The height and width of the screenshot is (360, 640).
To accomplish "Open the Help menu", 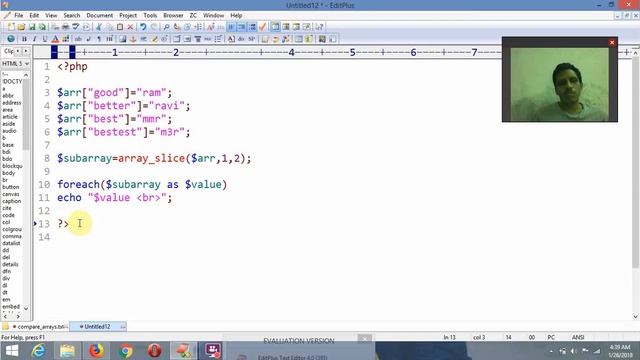I will click(236, 15).
